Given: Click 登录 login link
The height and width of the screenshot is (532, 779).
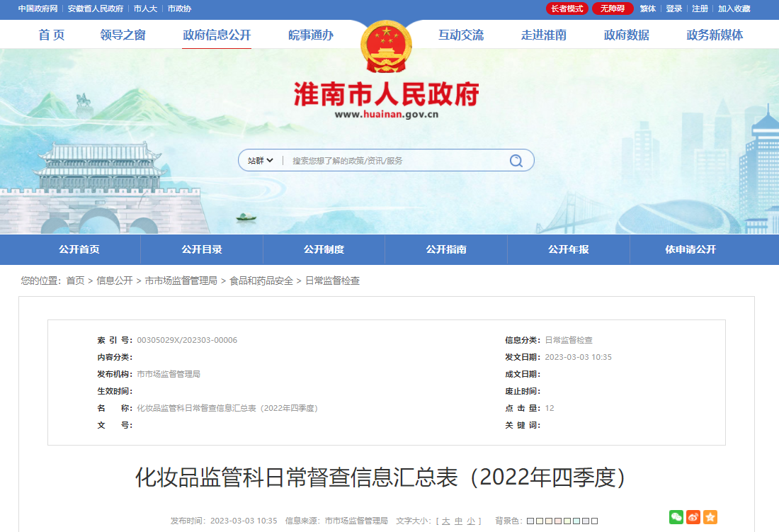Looking at the screenshot, I should pyautogui.click(x=674, y=9).
